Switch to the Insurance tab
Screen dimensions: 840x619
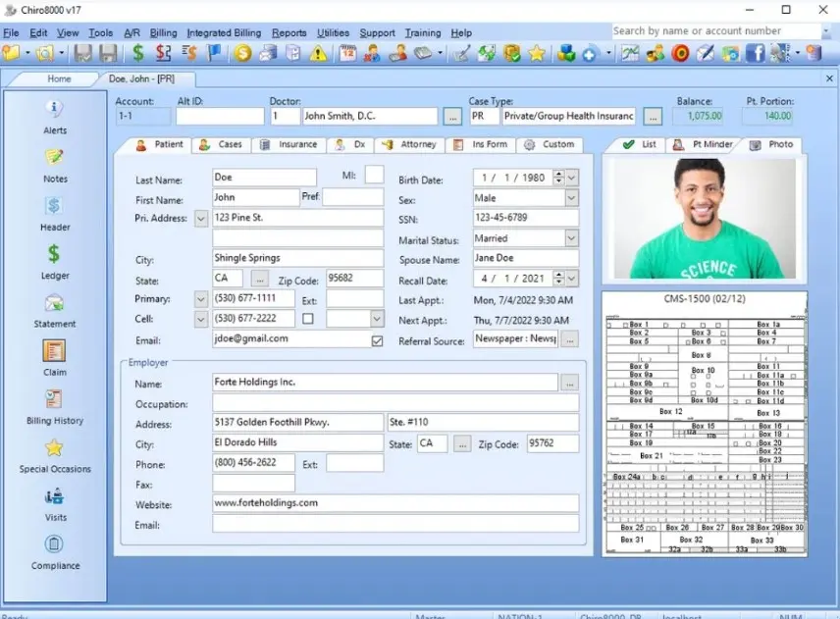289,144
